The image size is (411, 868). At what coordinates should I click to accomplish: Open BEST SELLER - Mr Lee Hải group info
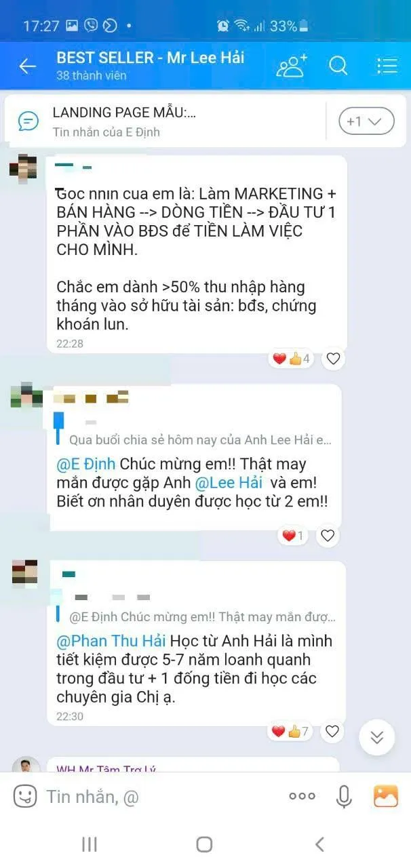coord(151,58)
